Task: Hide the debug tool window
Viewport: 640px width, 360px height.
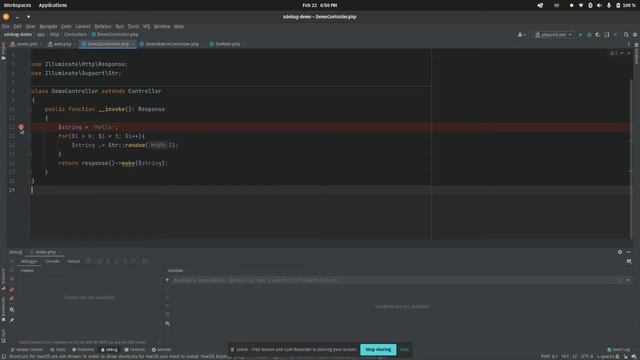Action: point(629,252)
